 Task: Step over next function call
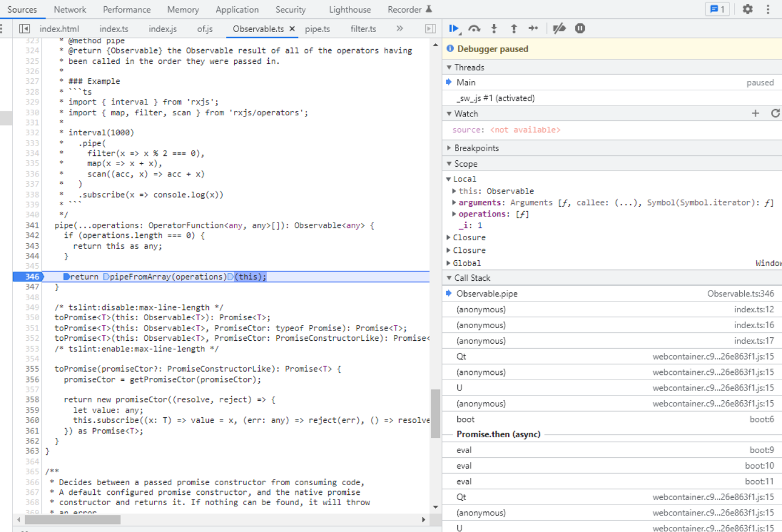coord(474,29)
